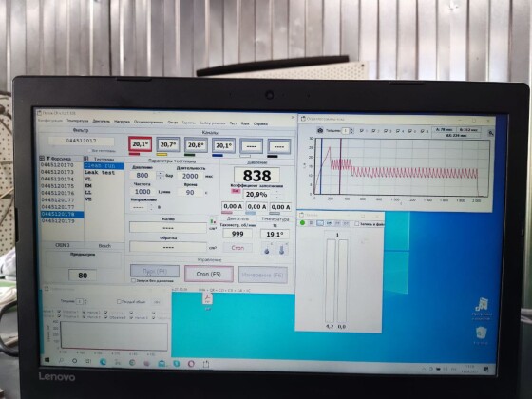
Task: Toggle the launch without pressure checkbox
Action: point(134,280)
